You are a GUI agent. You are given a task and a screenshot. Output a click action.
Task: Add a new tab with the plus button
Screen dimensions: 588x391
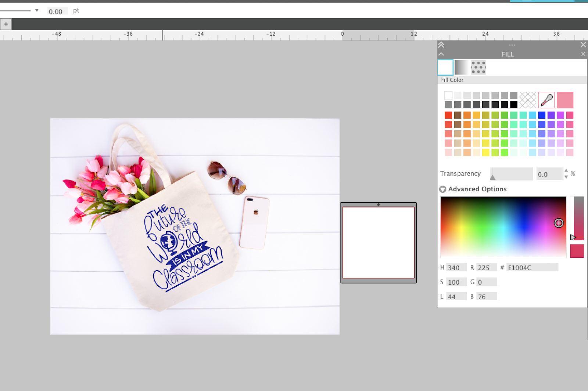tap(6, 24)
